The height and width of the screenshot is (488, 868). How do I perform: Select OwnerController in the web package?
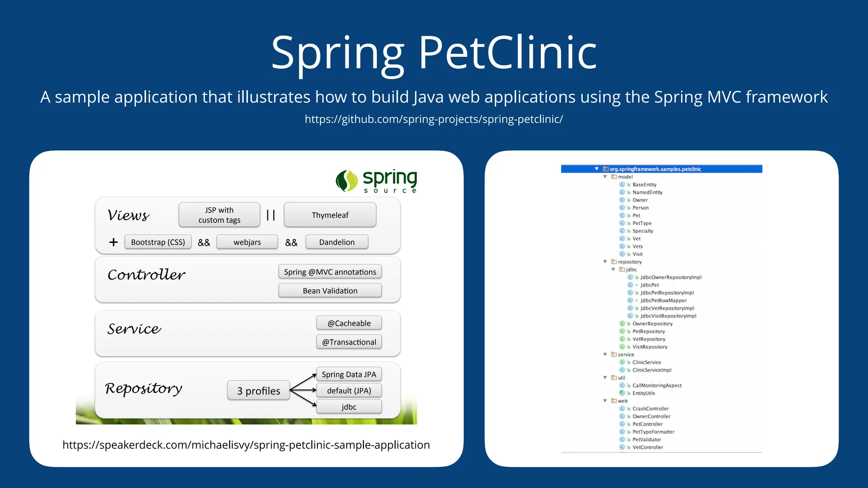(651, 416)
